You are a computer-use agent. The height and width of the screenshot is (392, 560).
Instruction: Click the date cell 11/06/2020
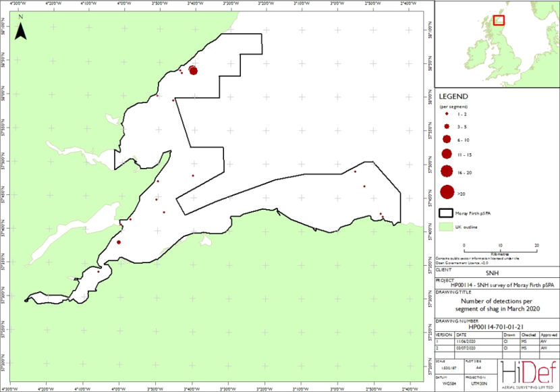pos(466,341)
